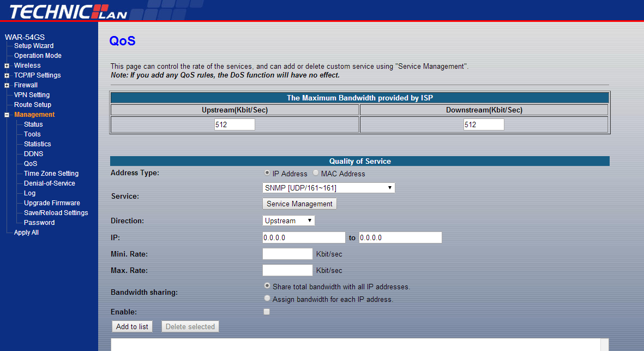644x351 pixels.
Task: Open the Tools page
Action: click(32, 134)
